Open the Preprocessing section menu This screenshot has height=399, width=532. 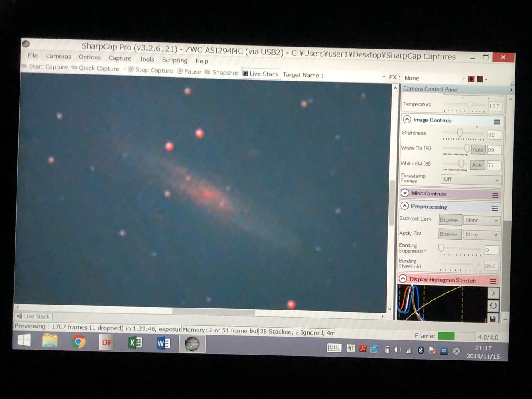tap(495, 208)
